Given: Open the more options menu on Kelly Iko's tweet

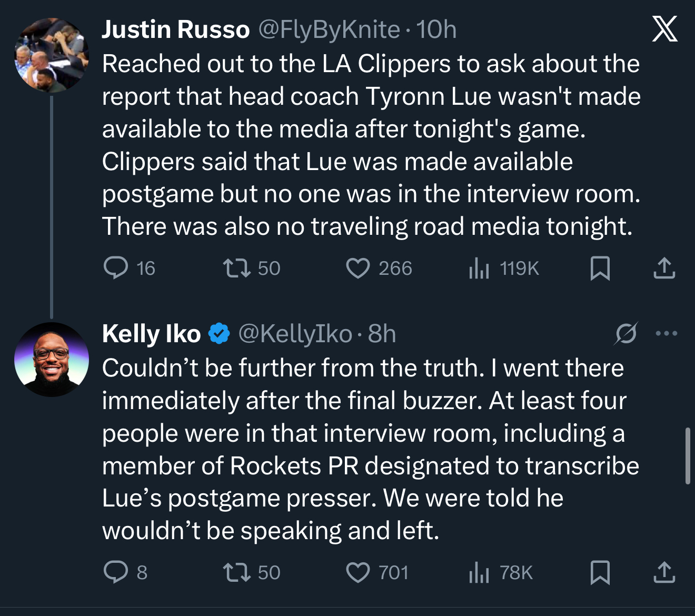Looking at the screenshot, I should pyautogui.click(x=667, y=333).
